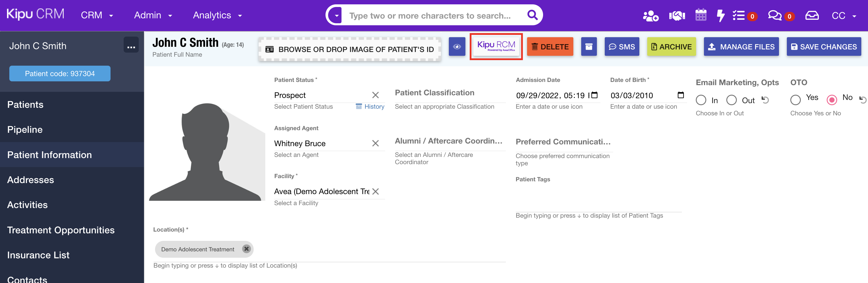This screenshot has width=868, height=283.
Task: Select Email Marketing 'Out' radio button
Action: tap(731, 100)
